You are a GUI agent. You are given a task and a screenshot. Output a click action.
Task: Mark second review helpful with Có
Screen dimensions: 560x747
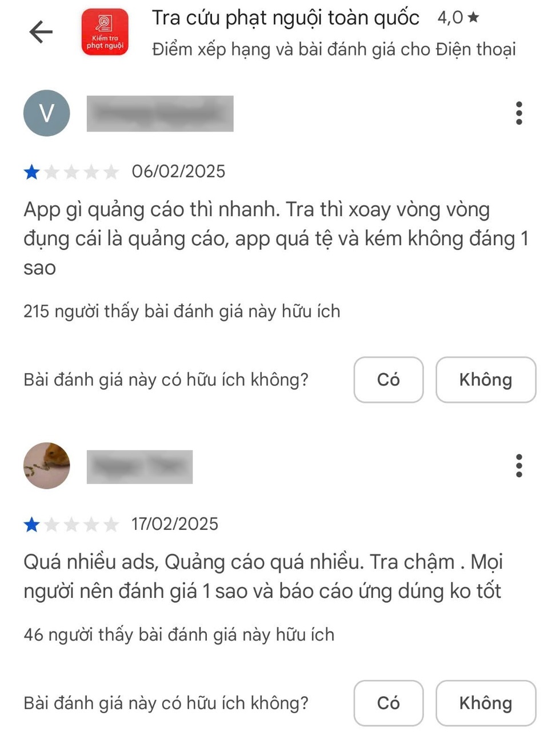coord(389,703)
